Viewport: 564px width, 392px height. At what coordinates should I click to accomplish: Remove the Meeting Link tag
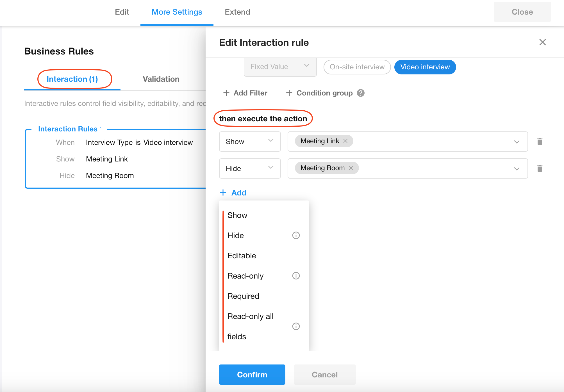click(x=345, y=141)
